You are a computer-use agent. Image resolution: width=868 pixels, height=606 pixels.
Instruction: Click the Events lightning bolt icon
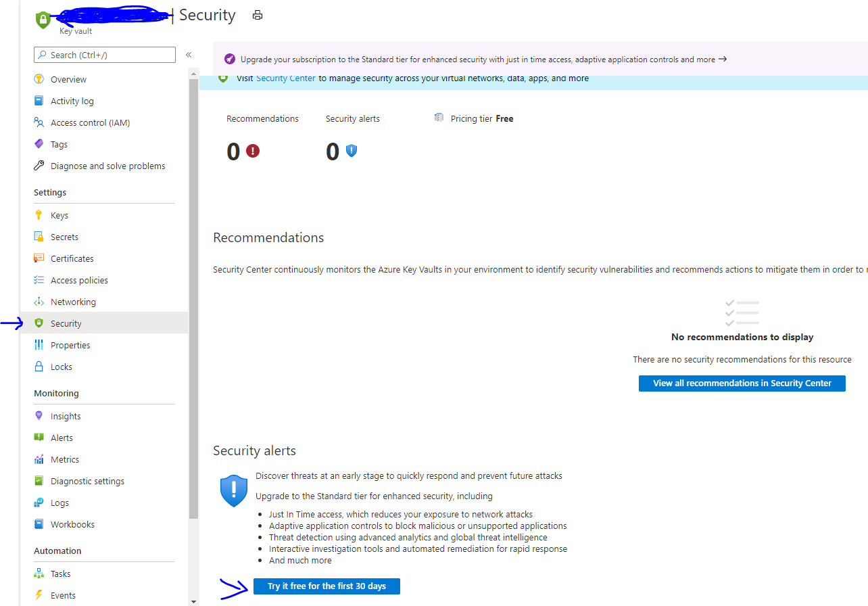[39, 595]
